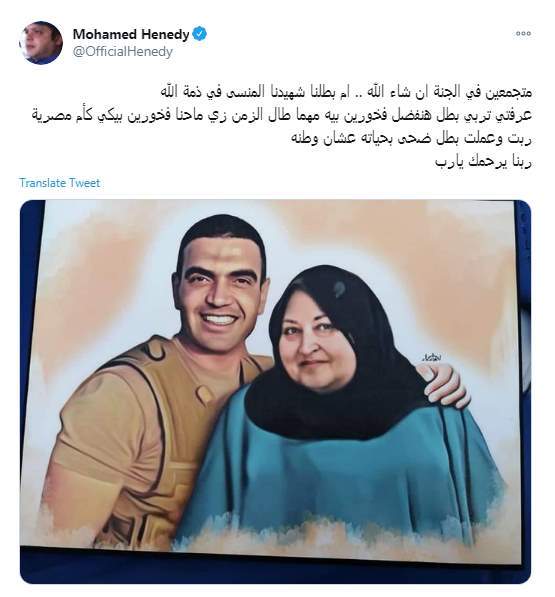This screenshot has width=555, height=597.
Task: Click the third line of the Arabic tweet text
Action: click(x=411, y=139)
